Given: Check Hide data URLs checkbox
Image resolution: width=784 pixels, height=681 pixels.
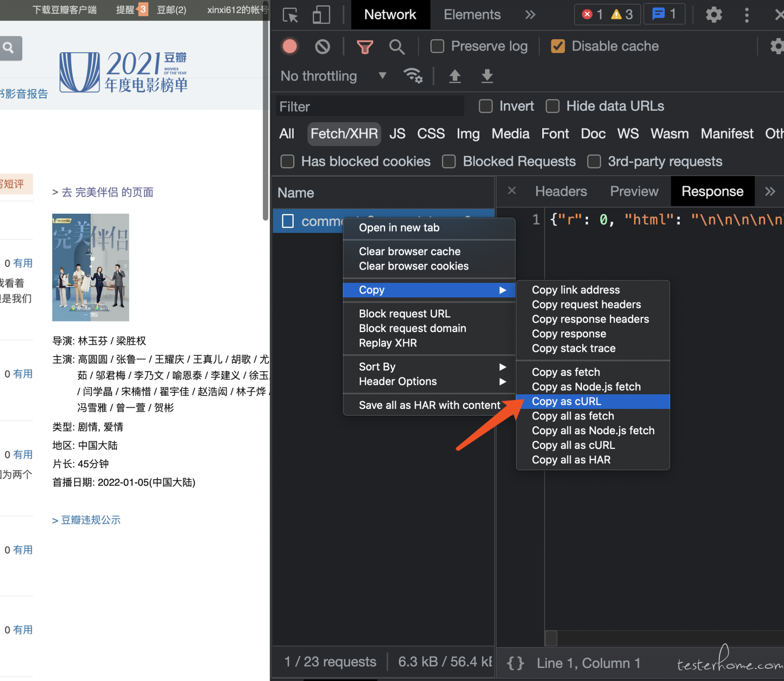Looking at the screenshot, I should [552, 106].
